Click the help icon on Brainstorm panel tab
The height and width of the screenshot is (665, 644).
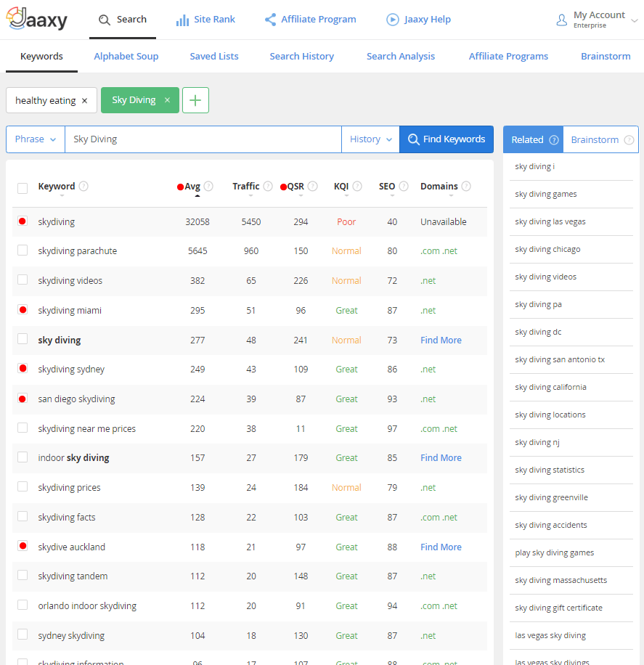click(629, 140)
